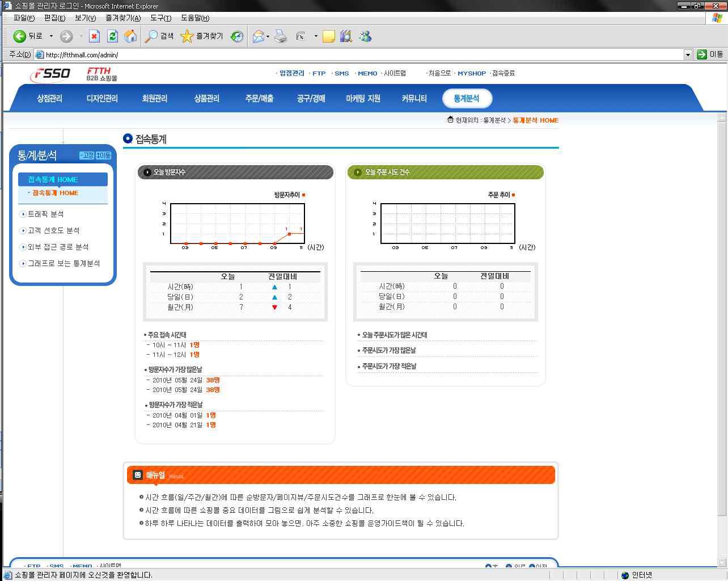Viewport: 728px width, 581px height.
Task: Click the arrow icon on 오늘 방문자수 header
Action: 147,172
